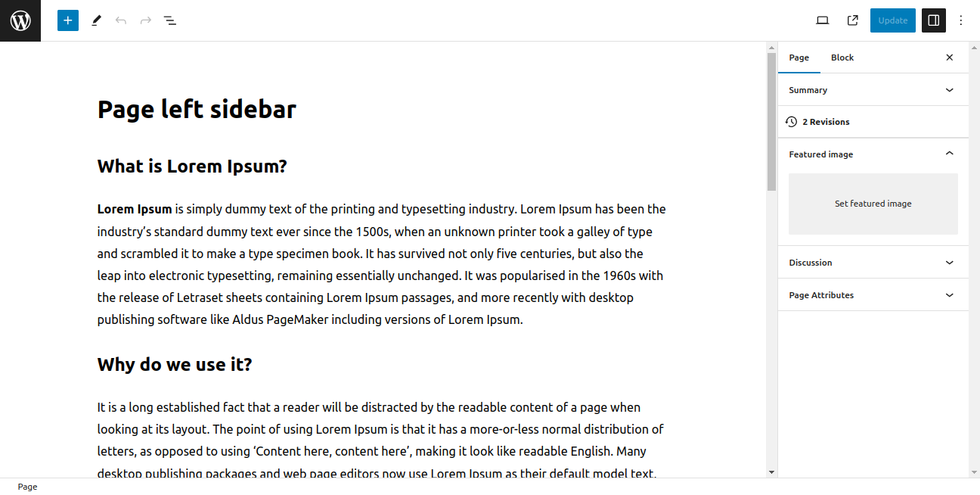Select the Tools pencil icon
This screenshot has height=495, width=980.
(x=96, y=20)
